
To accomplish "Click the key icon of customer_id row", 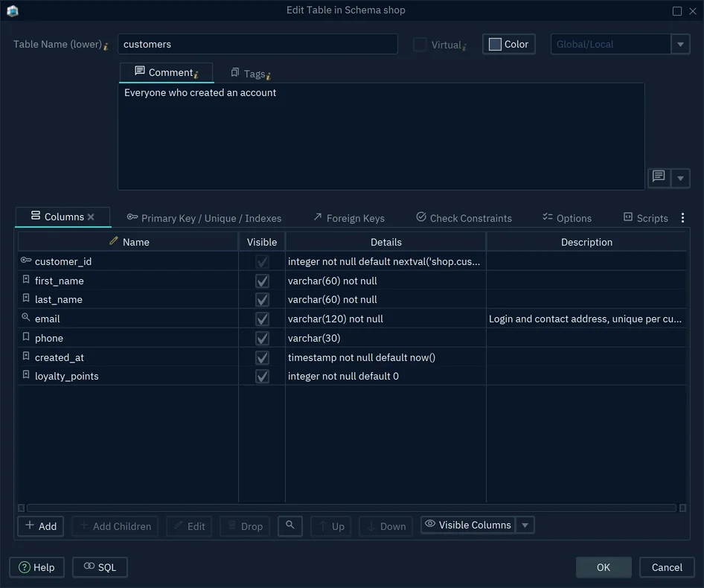I will (x=26, y=260).
